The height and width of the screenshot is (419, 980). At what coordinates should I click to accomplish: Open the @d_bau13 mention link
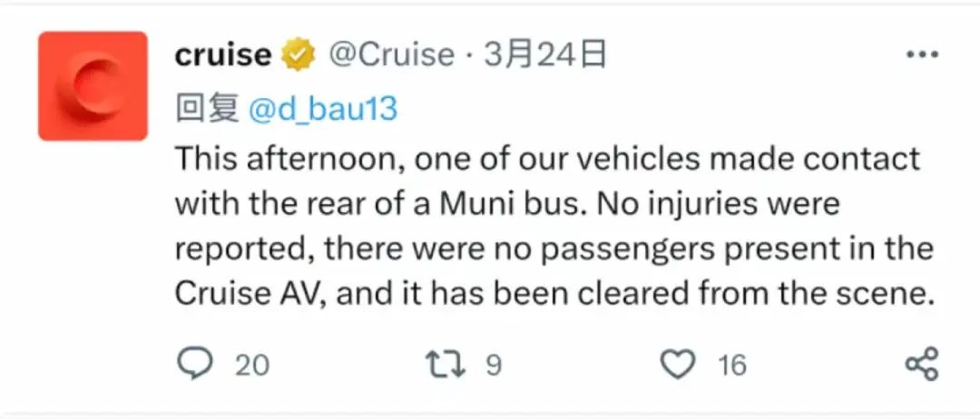point(323,109)
